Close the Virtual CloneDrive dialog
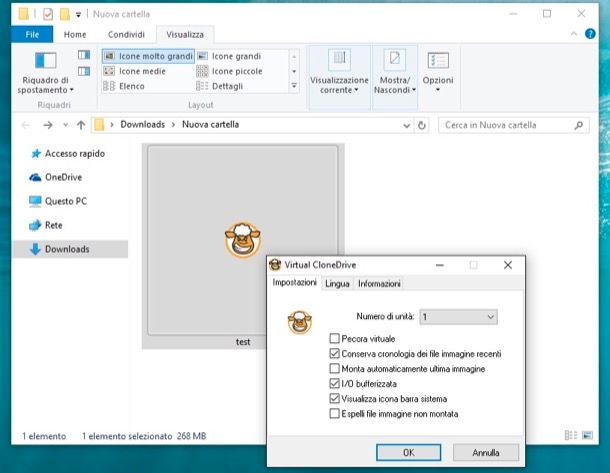The height and width of the screenshot is (473, 610). coord(508,265)
